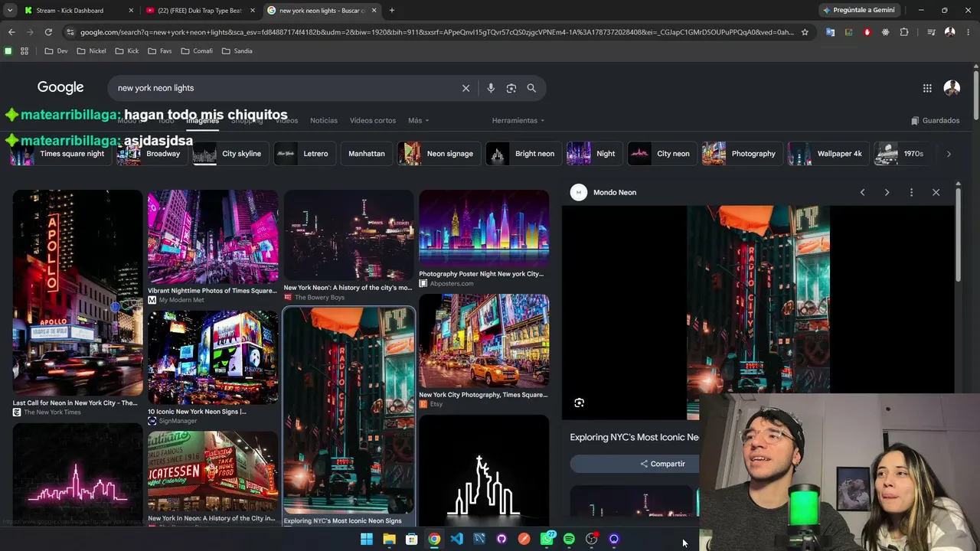Open the Photography Poster Night New York City image
The height and width of the screenshot is (551, 980).
(484, 228)
